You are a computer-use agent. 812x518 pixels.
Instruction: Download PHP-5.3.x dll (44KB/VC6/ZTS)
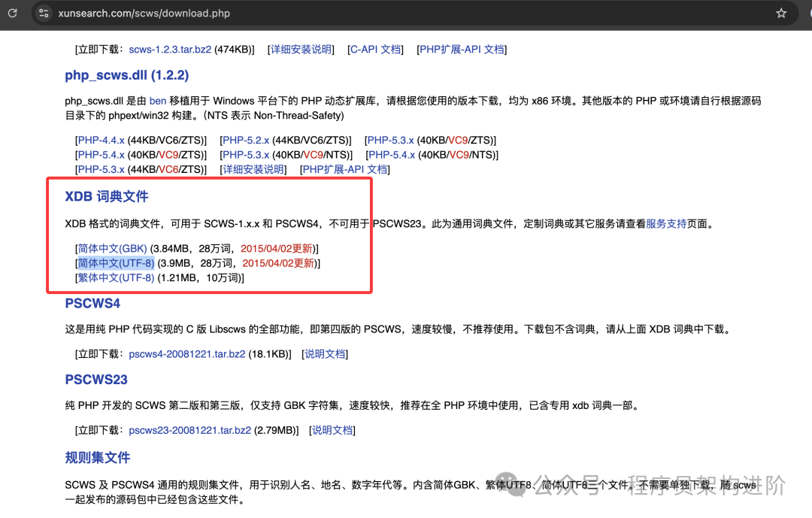(101, 169)
